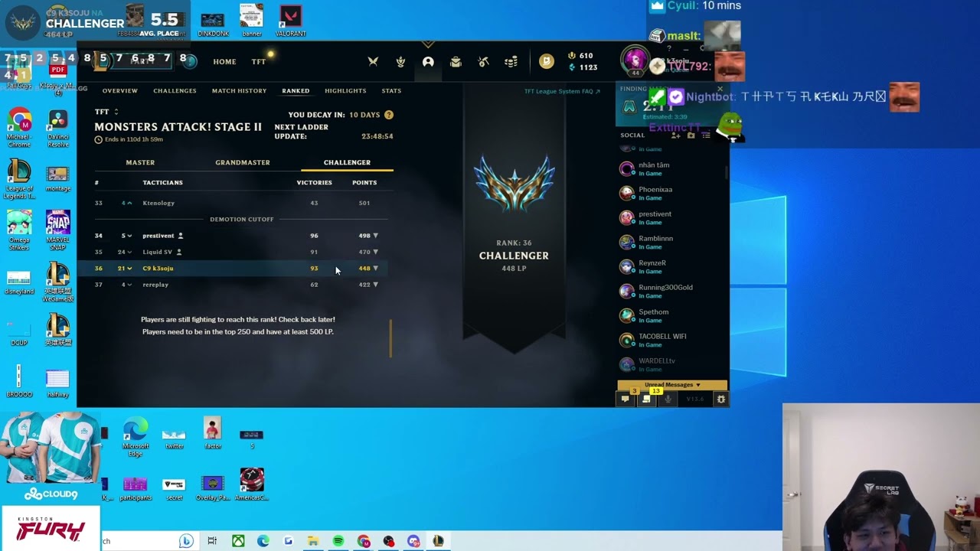Screen dimensions: 980x551
Task: Open Xbox app on the taskbar
Action: coord(239,541)
